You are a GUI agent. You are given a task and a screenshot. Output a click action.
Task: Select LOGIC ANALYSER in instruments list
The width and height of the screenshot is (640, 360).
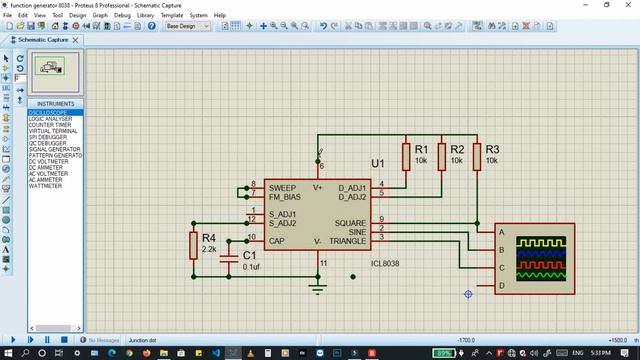[x=56, y=118]
